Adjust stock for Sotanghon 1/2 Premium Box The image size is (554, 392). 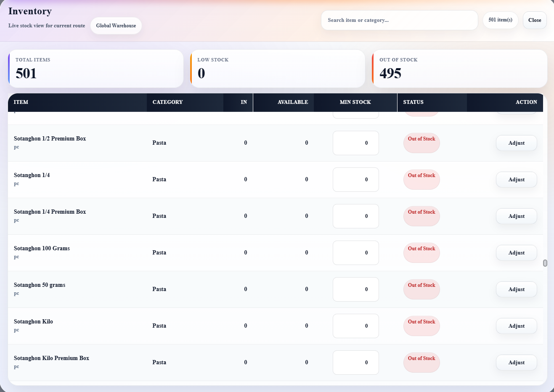517,143
